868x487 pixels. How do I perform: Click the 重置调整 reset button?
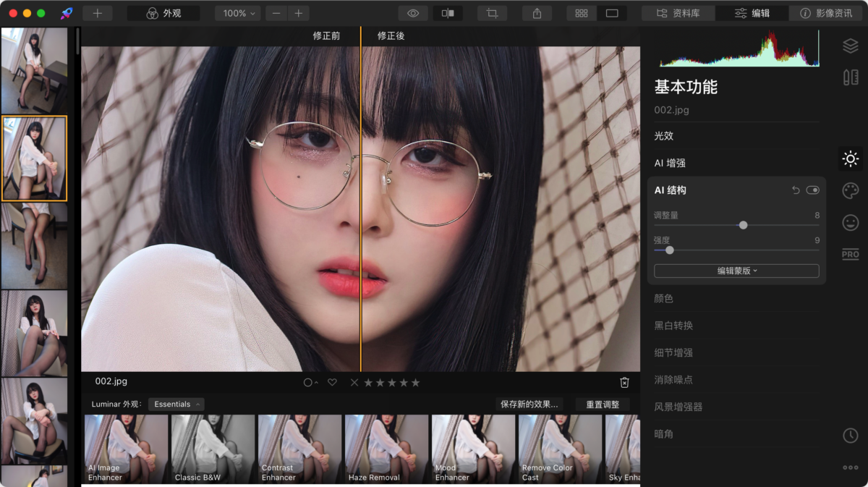pyautogui.click(x=603, y=405)
